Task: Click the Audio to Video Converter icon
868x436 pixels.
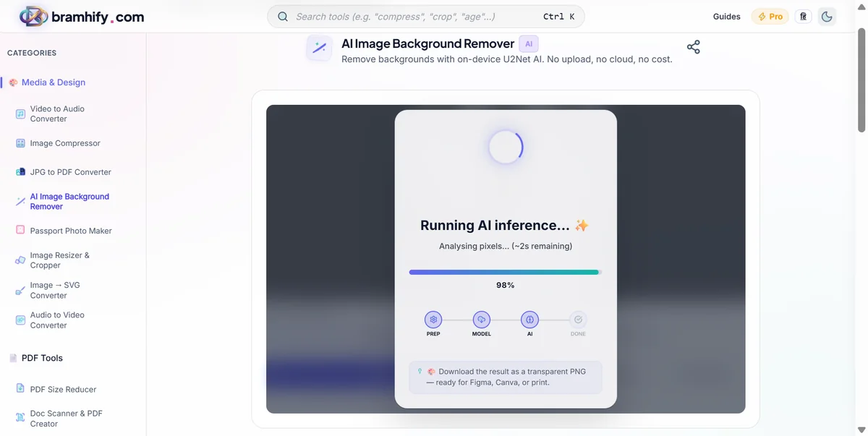Action: pos(20,320)
